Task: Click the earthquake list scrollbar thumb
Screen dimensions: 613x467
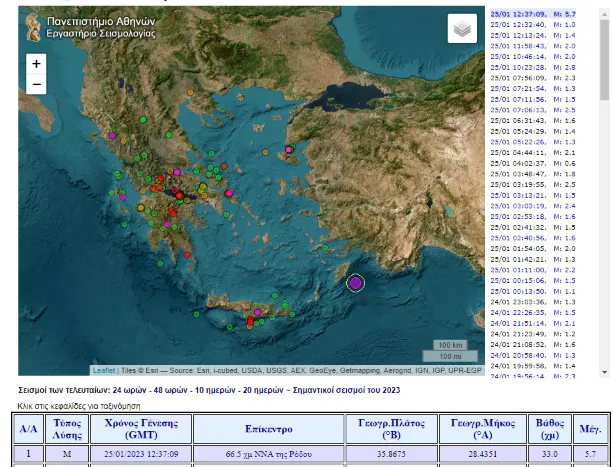Action: 604,60
